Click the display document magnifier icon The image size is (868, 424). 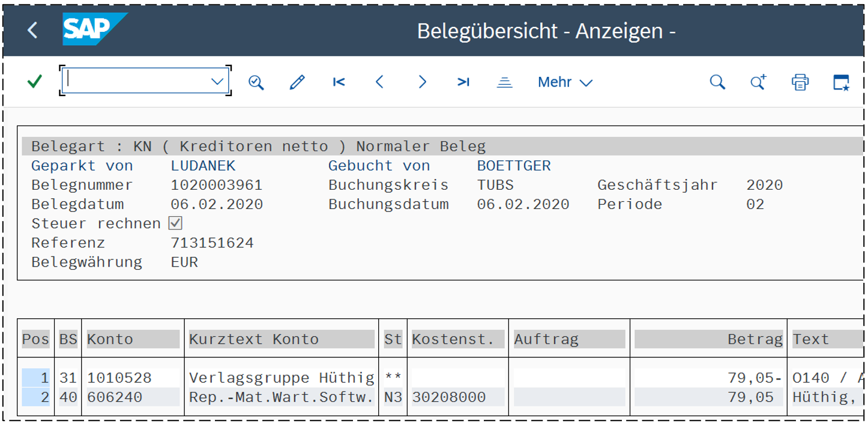[256, 82]
